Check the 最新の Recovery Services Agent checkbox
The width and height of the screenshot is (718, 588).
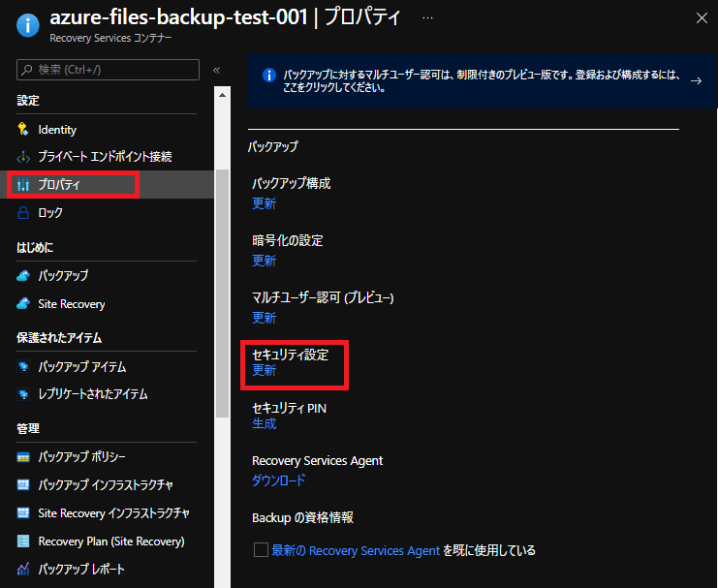coord(261,549)
